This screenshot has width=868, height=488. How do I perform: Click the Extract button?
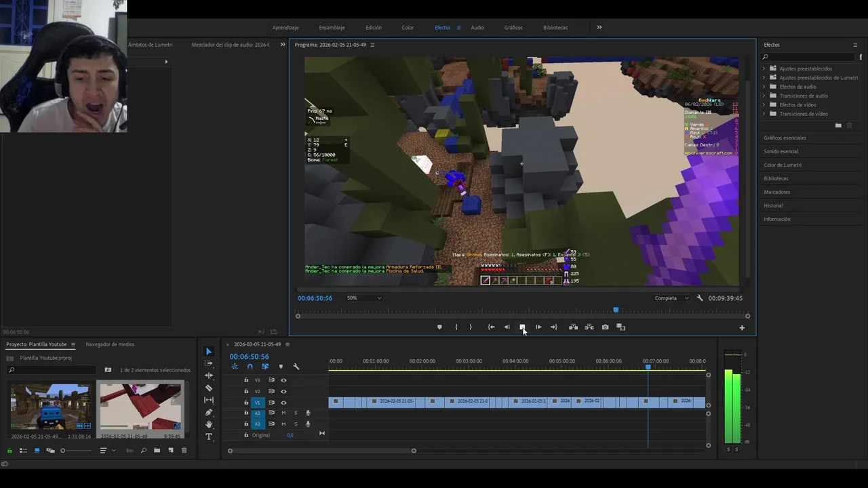pos(589,327)
